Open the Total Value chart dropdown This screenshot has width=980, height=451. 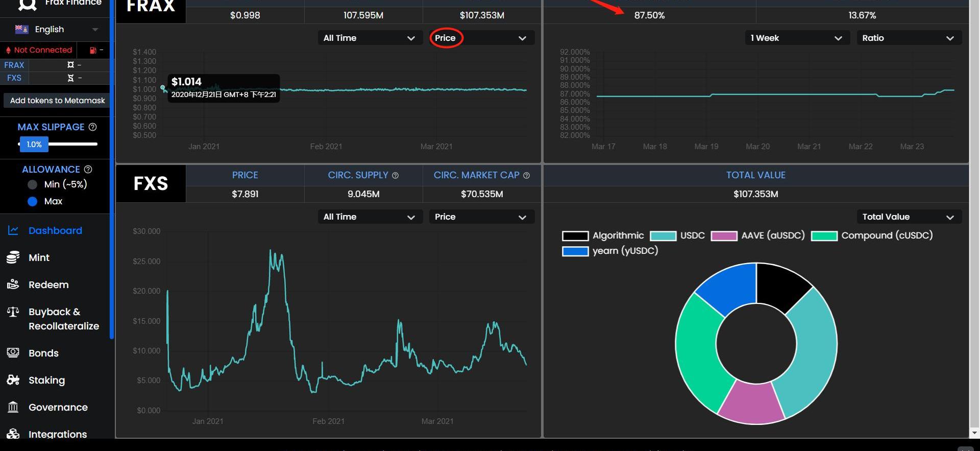coord(909,217)
